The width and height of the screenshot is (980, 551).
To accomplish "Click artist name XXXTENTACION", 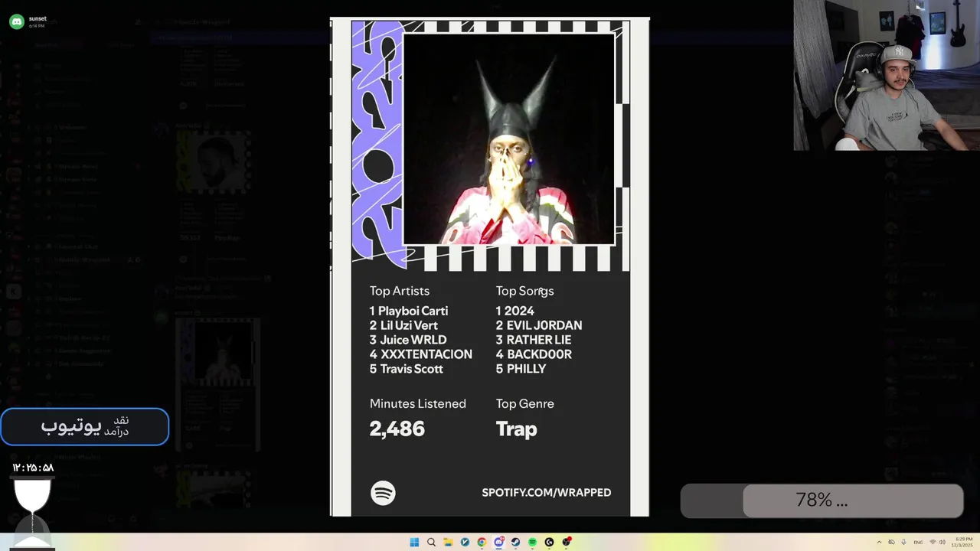I will coord(426,354).
